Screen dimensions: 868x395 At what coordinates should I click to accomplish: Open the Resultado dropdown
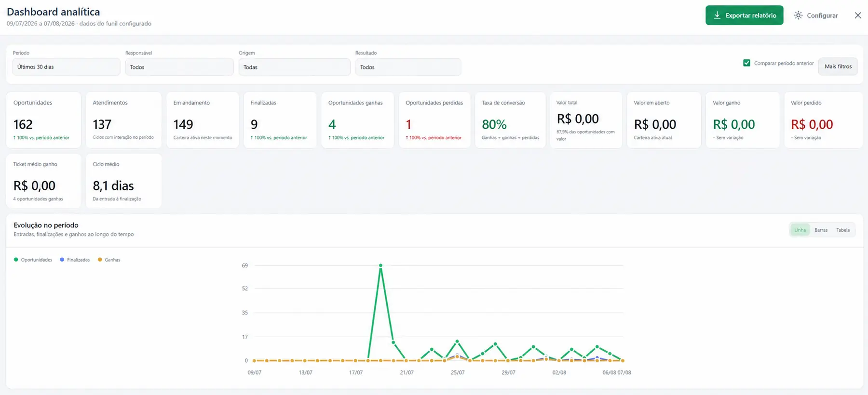pyautogui.click(x=408, y=67)
